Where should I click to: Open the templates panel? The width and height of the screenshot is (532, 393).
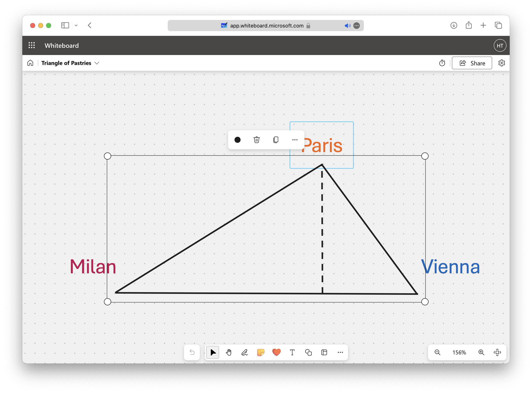point(324,352)
